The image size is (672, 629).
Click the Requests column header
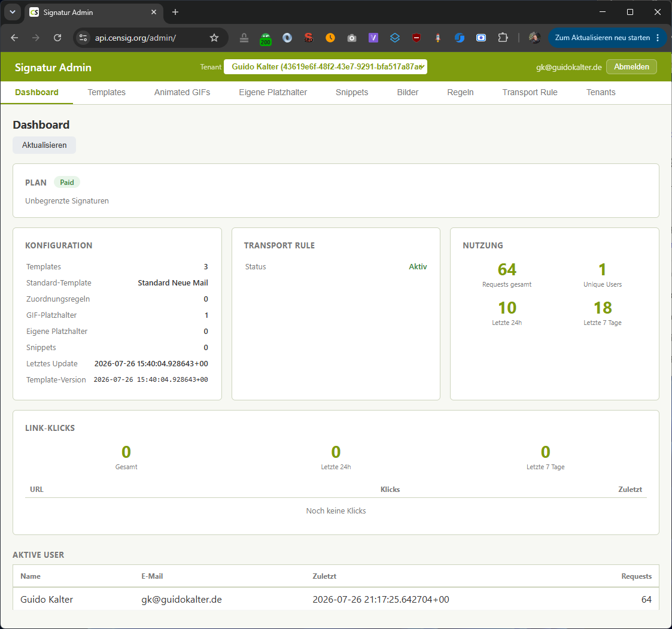click(637, 576)
